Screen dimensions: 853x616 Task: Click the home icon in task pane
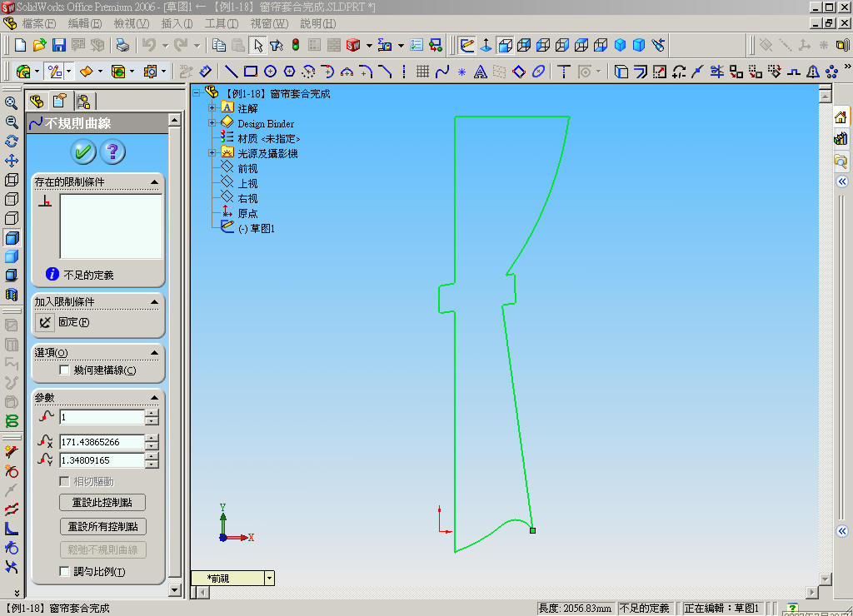tap(841, 117)
